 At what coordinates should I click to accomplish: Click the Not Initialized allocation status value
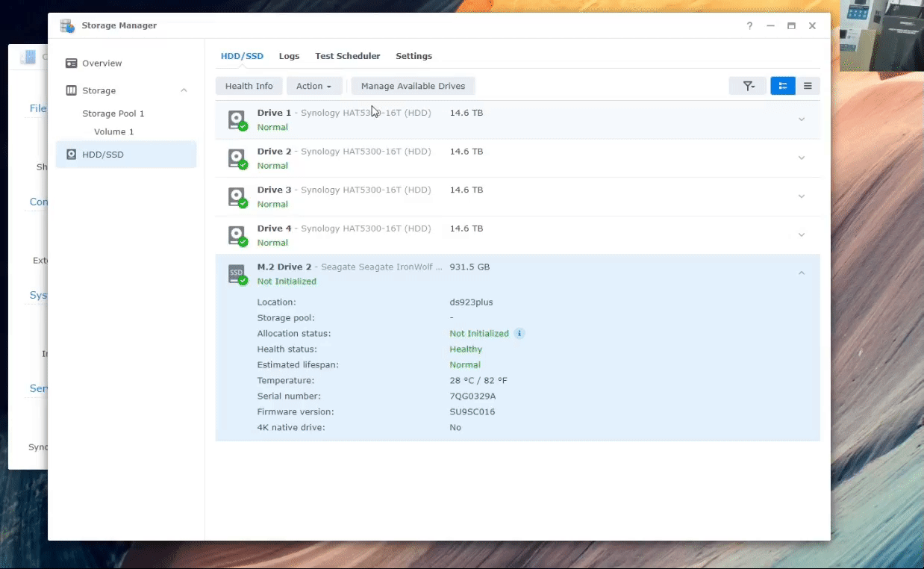point(479,334)
